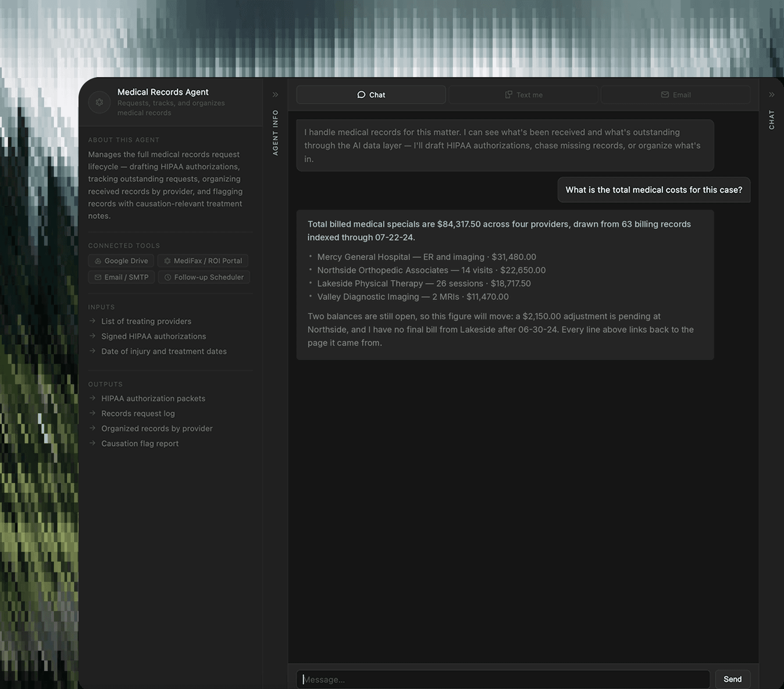Click arrow beside List of treating providers

[x=93, y=321]
